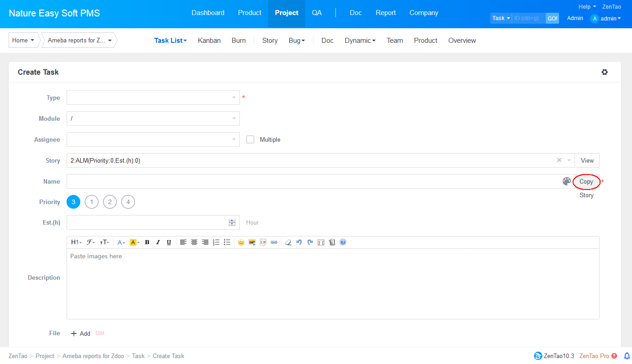Expand the Assignee dropdown

pyautogui.click(x=153, y=139)
